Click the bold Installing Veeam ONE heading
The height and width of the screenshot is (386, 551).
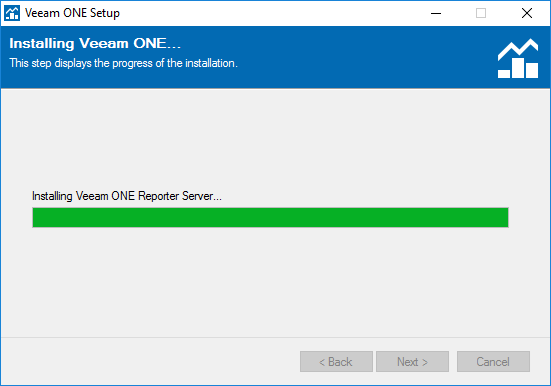(x=95, y=43)
